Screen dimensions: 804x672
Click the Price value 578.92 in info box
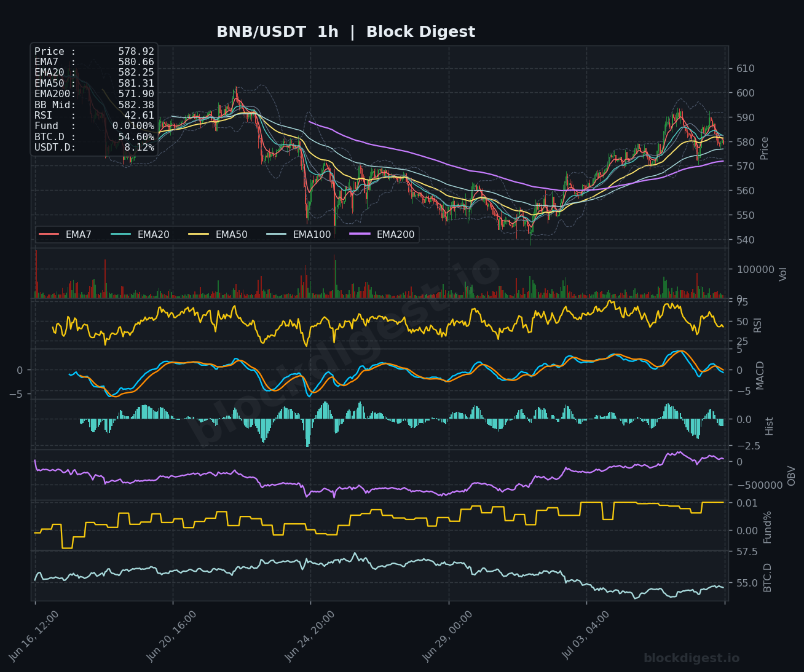(136, 52)
